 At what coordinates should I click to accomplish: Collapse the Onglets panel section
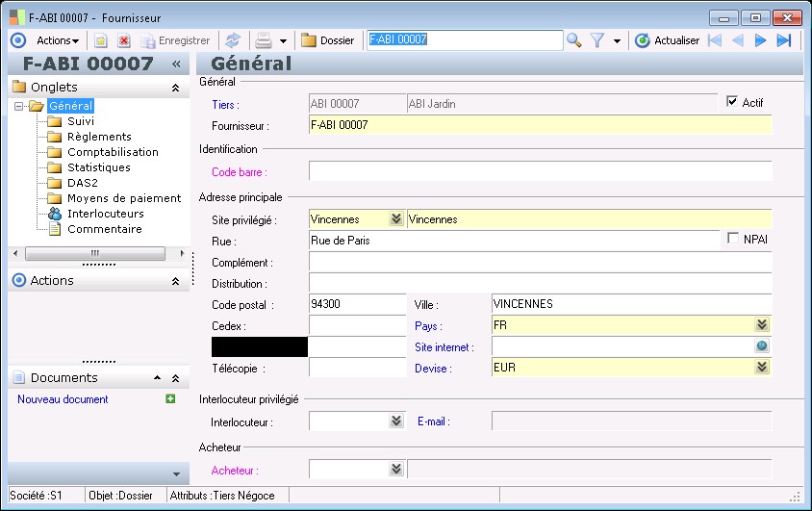(175, 88)
